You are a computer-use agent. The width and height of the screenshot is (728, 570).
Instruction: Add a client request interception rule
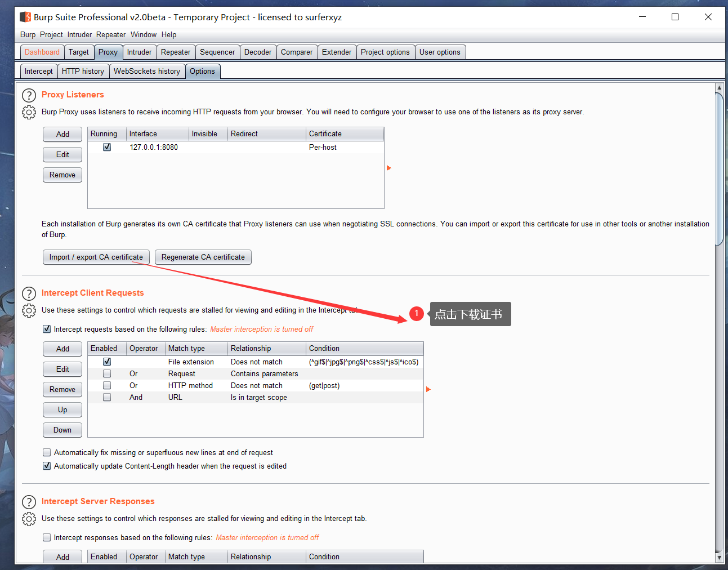[x=62, y=349]
